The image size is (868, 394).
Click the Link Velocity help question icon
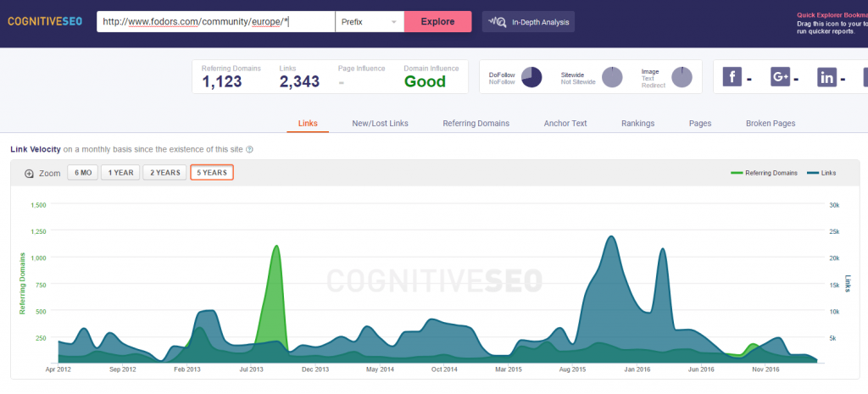(249, 149)
